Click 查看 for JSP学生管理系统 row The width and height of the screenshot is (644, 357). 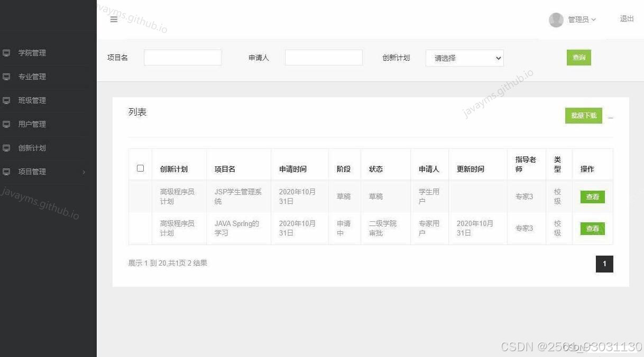tap(593, 197)
